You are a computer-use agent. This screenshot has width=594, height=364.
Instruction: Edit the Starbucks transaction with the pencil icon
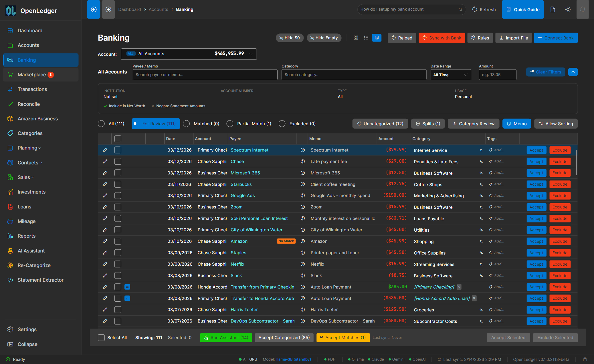point(105,184)
